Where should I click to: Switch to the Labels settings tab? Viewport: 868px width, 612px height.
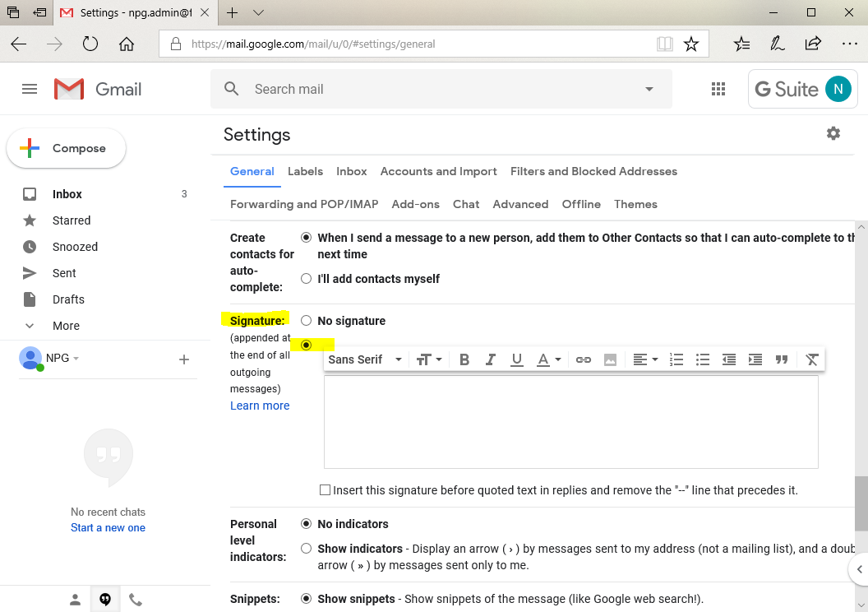click(x=305, y=171)
